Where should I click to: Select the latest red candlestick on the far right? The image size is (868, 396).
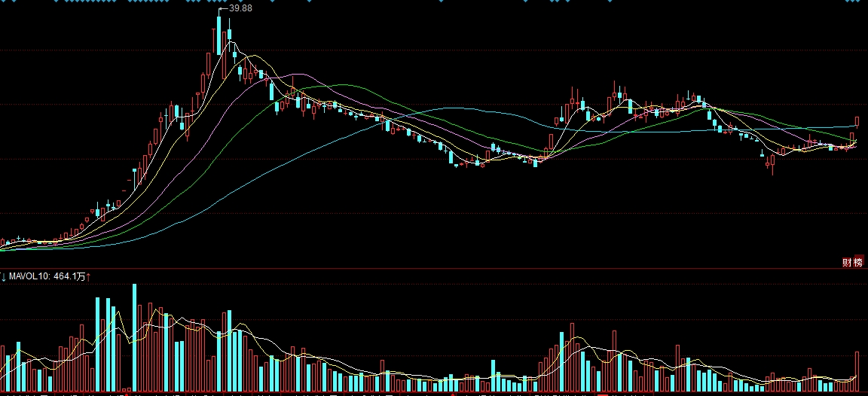point(857,122)
